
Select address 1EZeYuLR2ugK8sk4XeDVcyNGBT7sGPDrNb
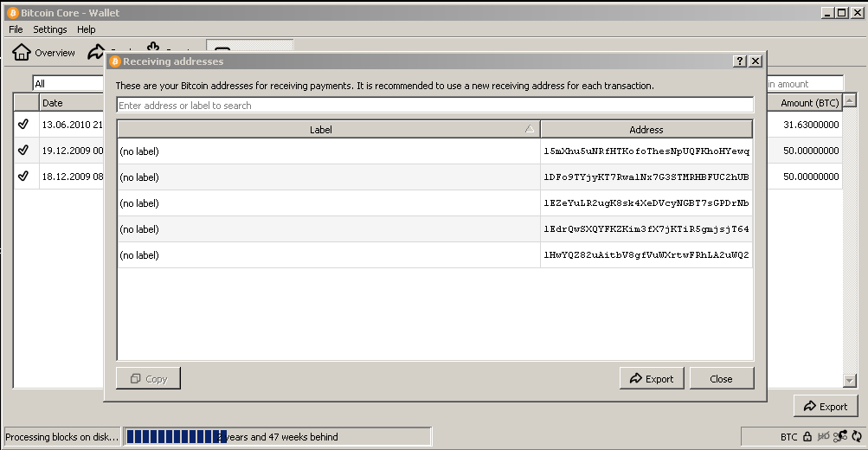click(x=646, y=203)
